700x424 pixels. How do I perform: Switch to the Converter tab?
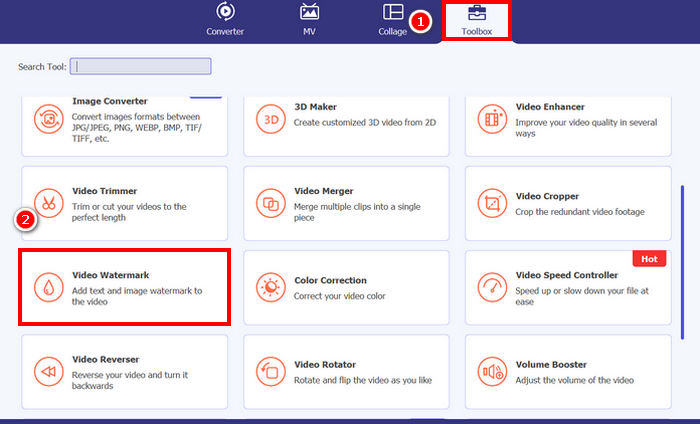225,20
